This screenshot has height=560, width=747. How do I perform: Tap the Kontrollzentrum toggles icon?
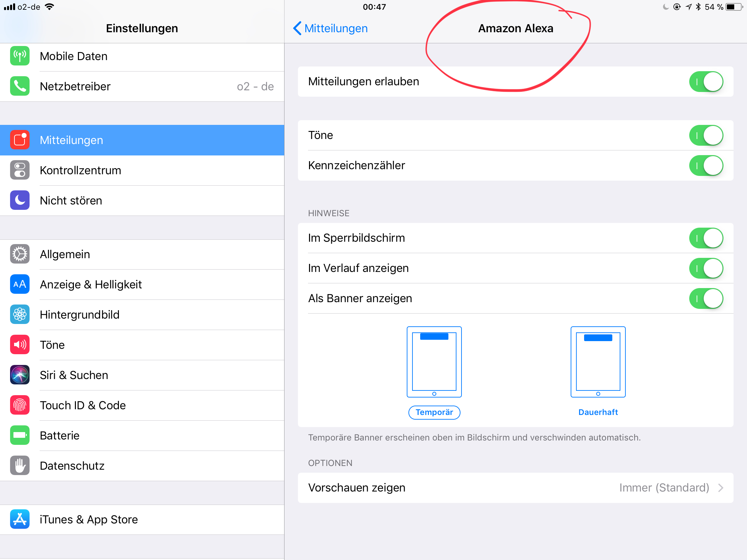[19, 170]
